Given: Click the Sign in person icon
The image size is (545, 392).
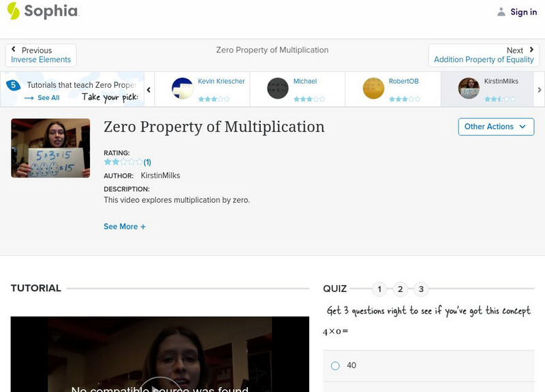Looking at the screenshot, I should [500, 12].
